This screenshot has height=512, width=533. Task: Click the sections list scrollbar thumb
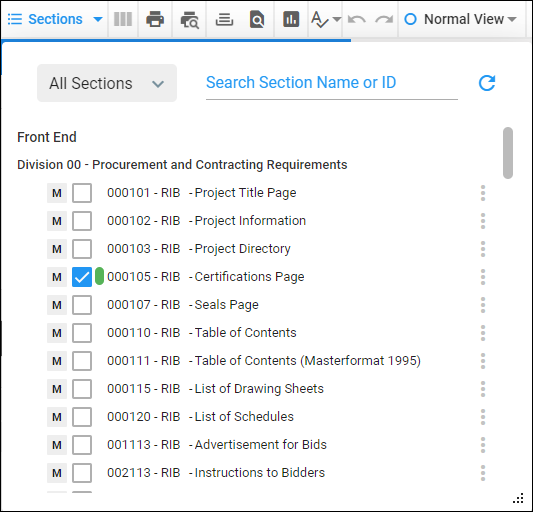coord(508,153)
